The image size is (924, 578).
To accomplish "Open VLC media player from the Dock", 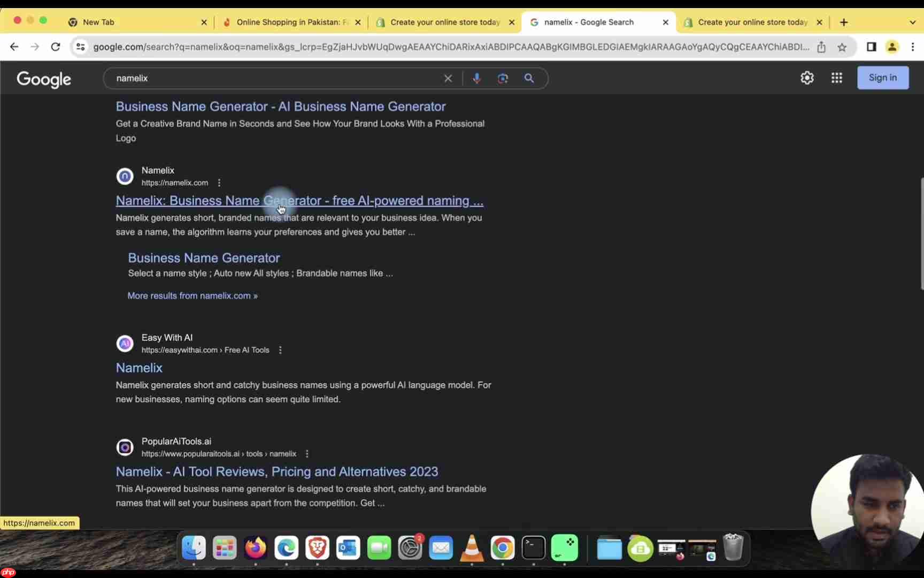I will [472, 547].
